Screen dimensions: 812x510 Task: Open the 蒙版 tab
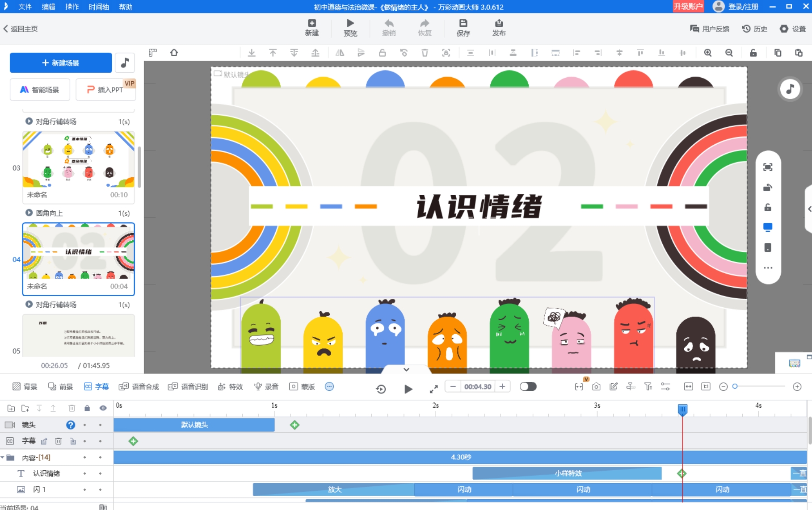pyautogui.click(x=302, y=387)
